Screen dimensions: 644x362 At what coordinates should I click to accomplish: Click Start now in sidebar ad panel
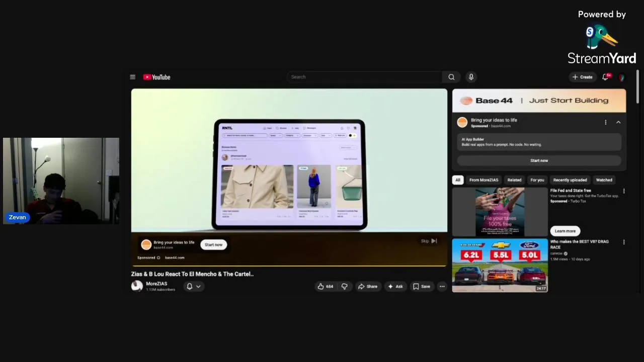pyautogui.click(x=539, y=160)
